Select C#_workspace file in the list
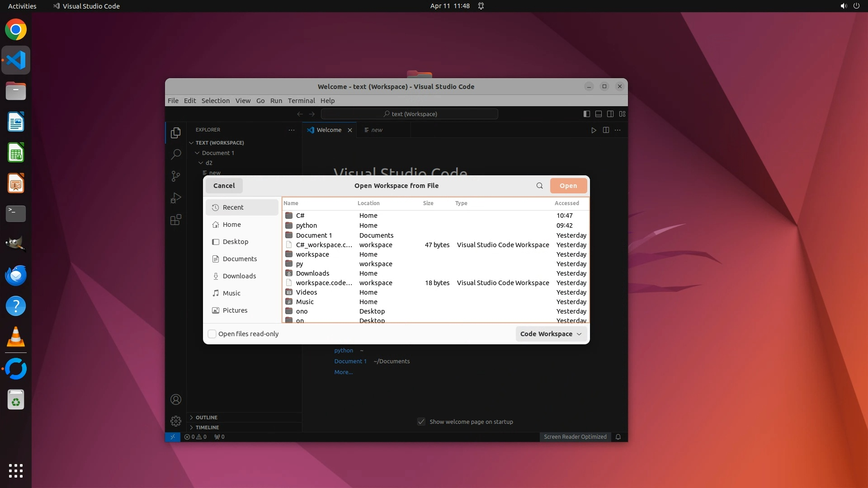The height and width of the screenshot is (488, 868). tap(324, 245)
